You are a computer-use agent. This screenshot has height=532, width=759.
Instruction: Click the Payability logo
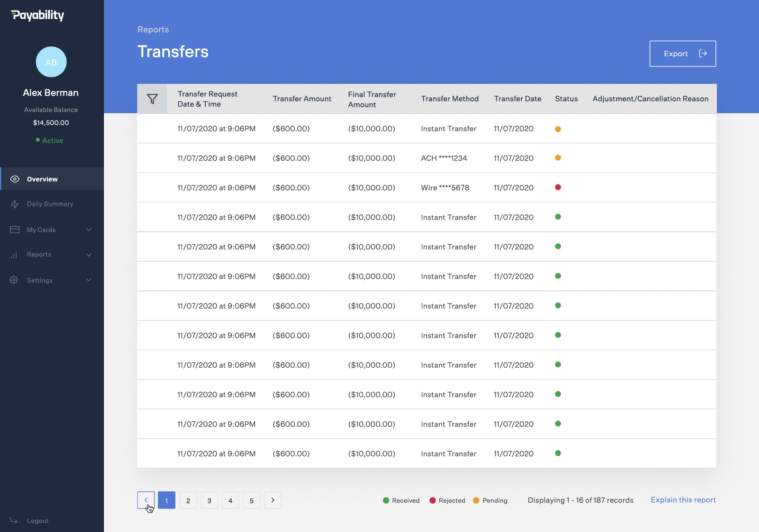pos(38,15)
